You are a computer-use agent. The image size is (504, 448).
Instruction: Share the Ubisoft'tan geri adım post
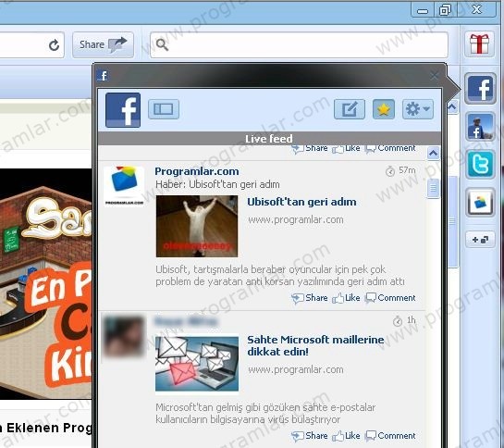310,298
